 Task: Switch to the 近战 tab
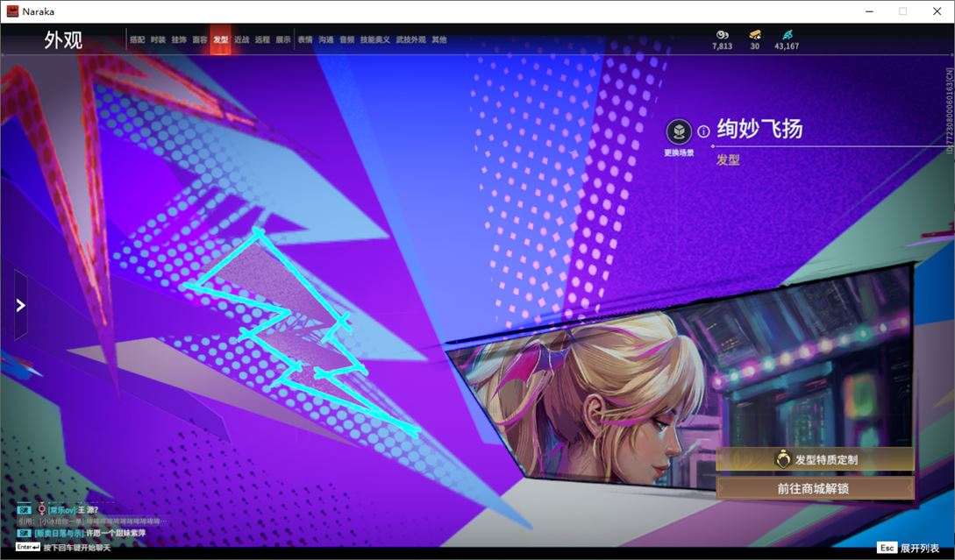242,39
